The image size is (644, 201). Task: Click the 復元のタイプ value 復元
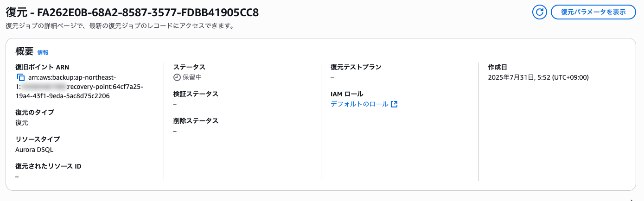point(22,123)
